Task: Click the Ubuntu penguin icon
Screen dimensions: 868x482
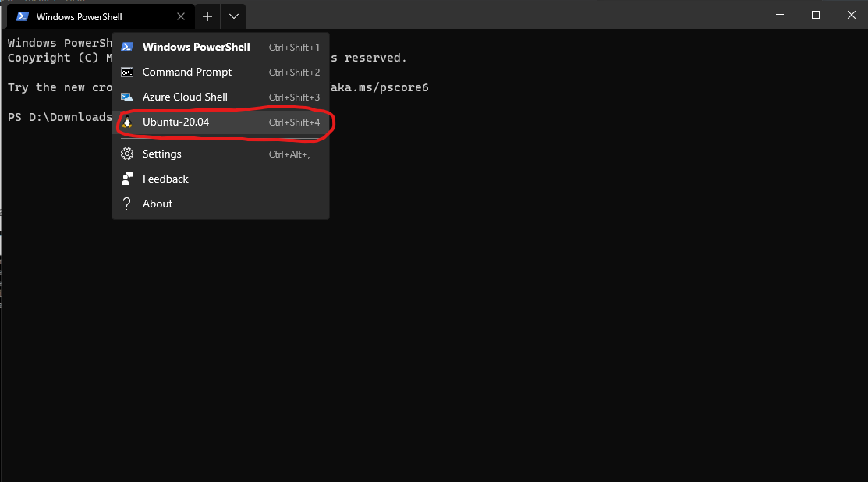Action: [x=127, y=122]
